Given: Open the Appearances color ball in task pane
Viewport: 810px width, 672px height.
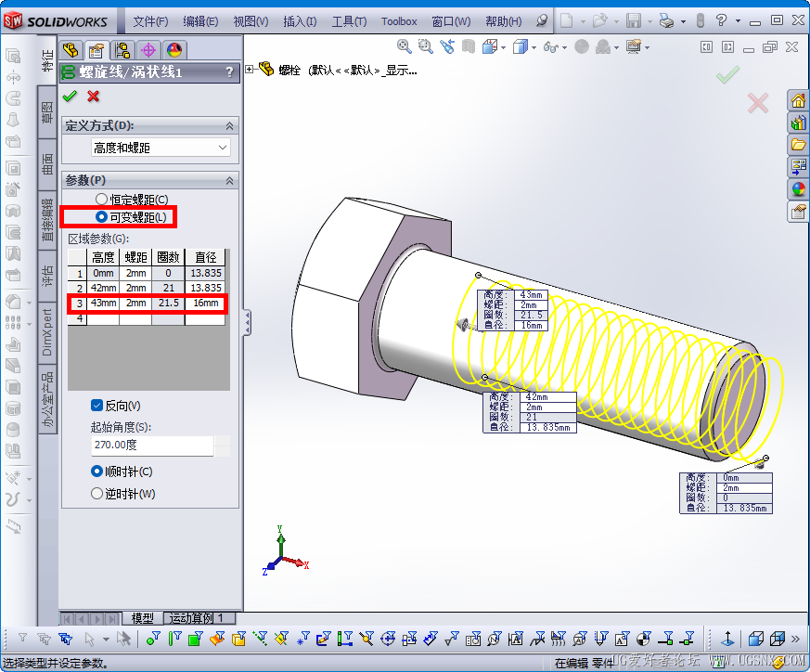Looking at the screenshot, I should [x=798, y=189].
